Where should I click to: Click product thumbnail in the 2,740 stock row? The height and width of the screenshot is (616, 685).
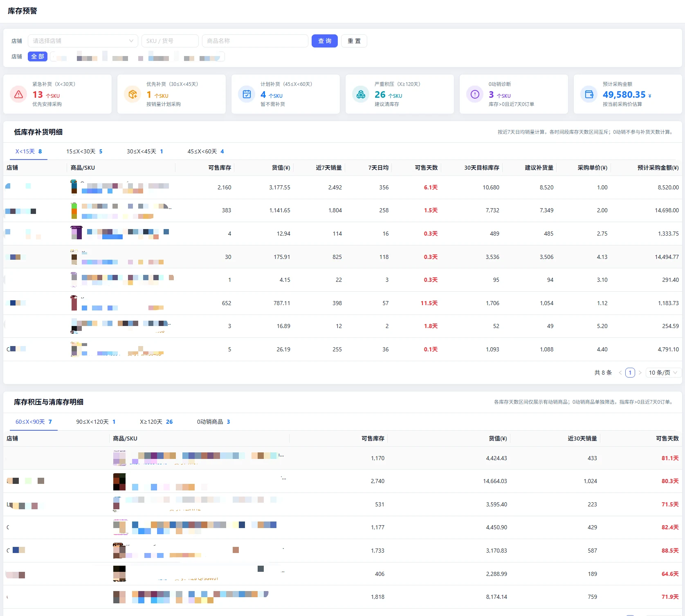point(119,482)
